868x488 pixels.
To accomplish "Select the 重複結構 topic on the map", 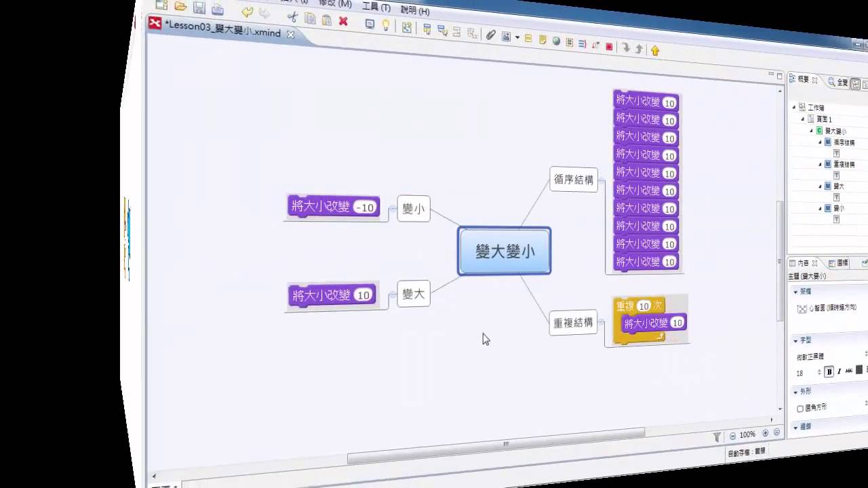I will [x=574, y=323].
